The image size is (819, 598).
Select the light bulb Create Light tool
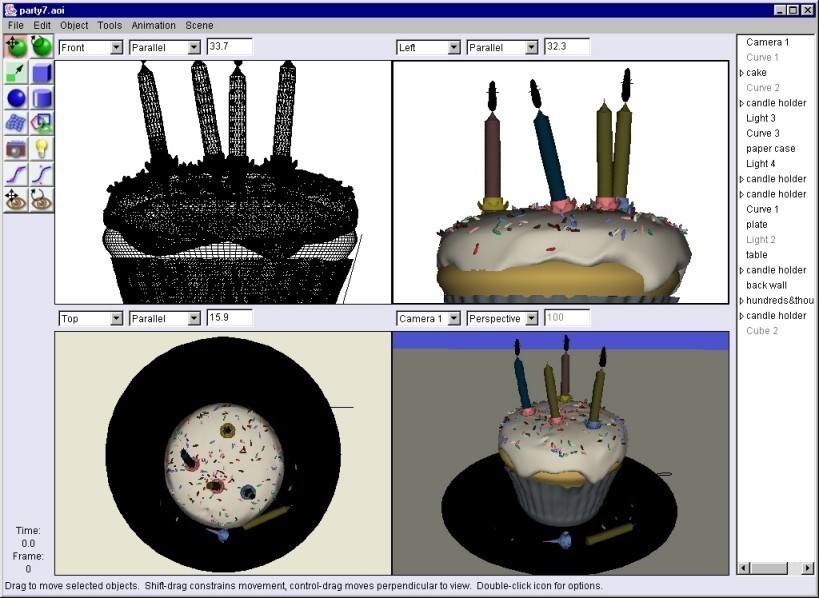click(x=41, y=148)
